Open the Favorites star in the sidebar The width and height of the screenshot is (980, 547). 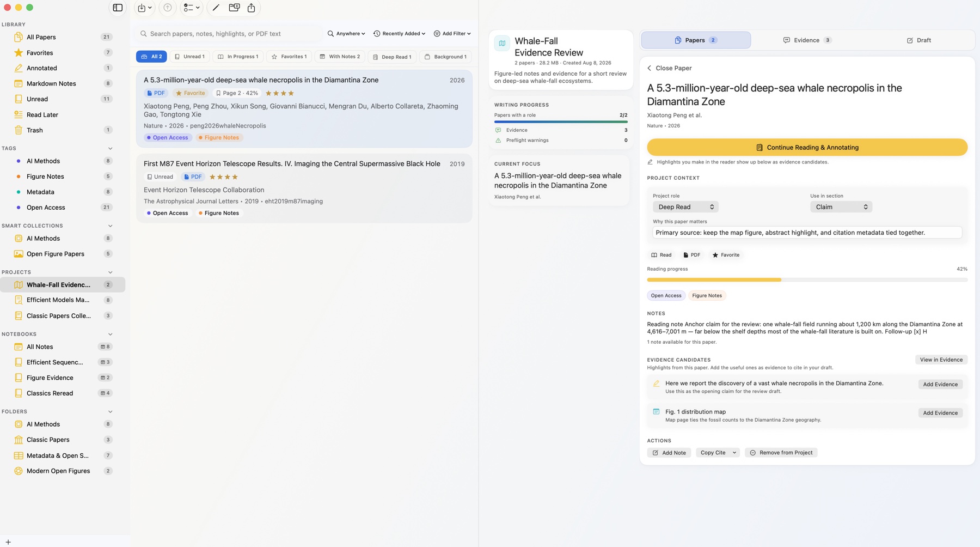[19, 53]
